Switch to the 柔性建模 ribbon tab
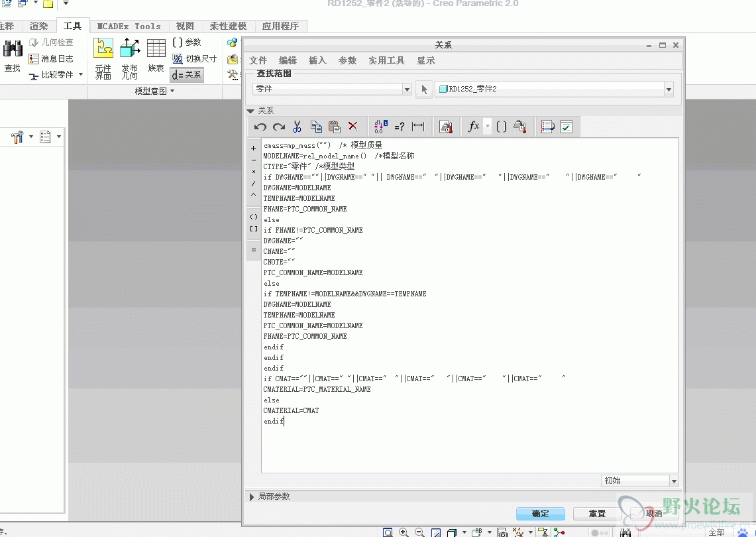The image size is (756, 537). 228,26
